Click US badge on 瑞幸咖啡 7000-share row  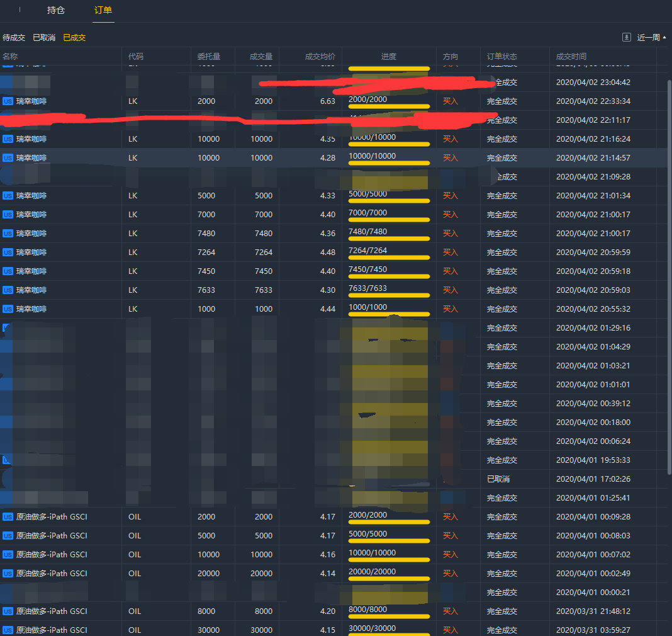[8, 215]
